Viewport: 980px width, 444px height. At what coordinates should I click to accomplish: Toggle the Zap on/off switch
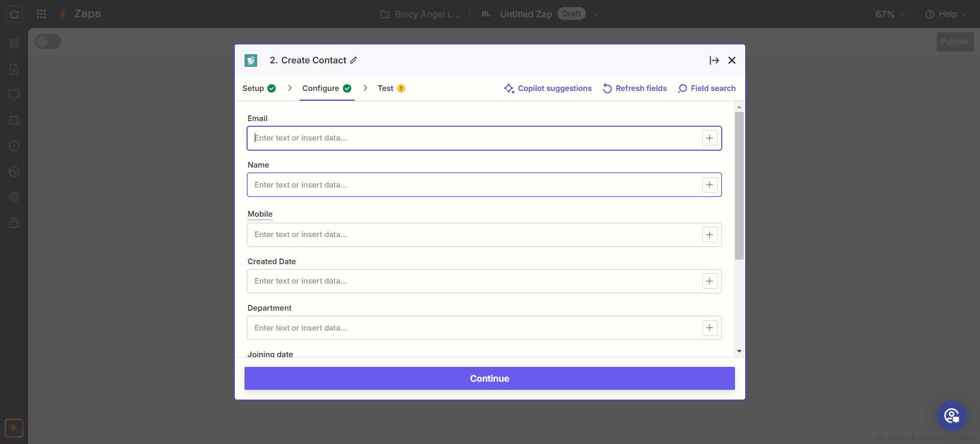pyautogui.click(x=48, y=42)
